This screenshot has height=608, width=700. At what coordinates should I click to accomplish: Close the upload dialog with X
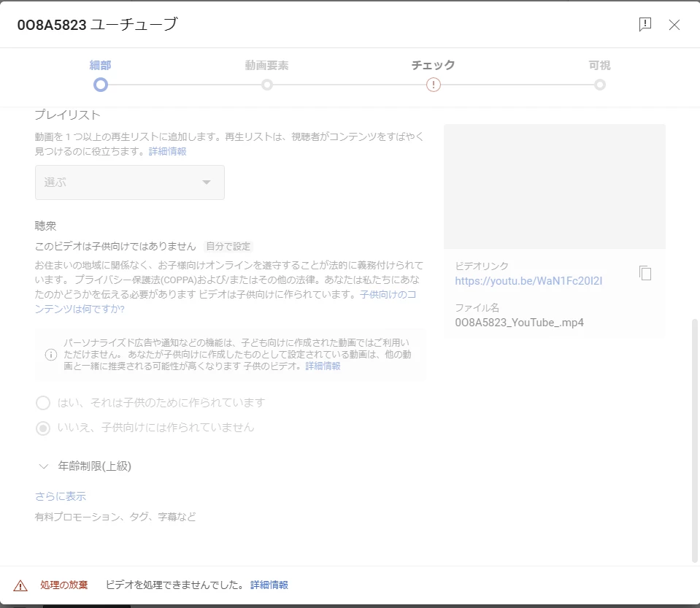coord(674,25)
